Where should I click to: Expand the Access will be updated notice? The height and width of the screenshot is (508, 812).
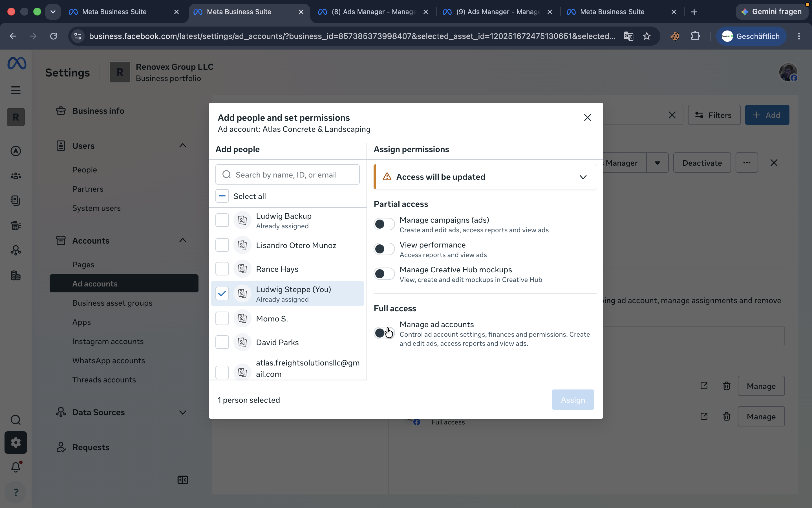point(583,177)
